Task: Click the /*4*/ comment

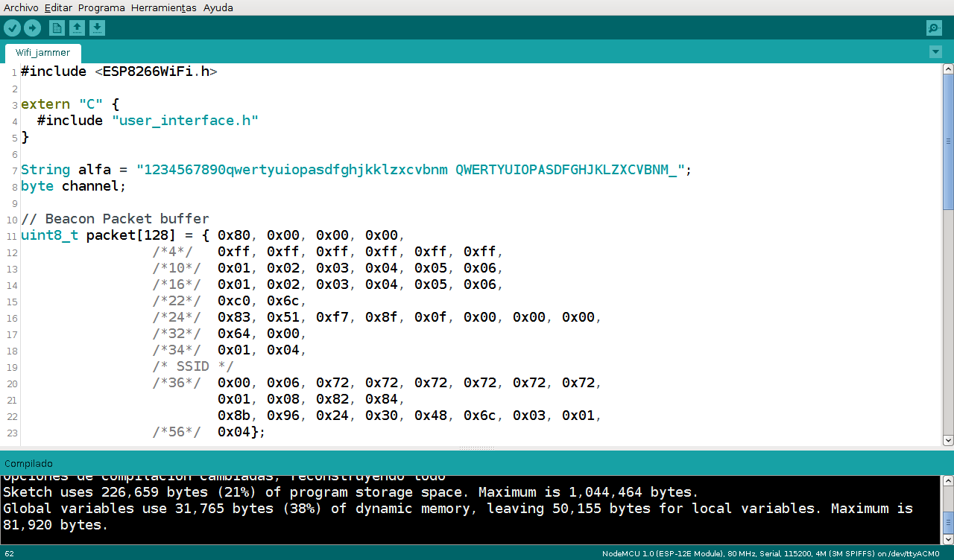Action: pos(173,252)
